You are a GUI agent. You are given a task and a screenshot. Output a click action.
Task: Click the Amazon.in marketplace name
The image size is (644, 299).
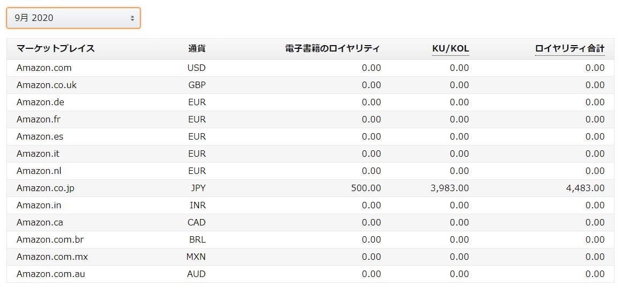39,205
